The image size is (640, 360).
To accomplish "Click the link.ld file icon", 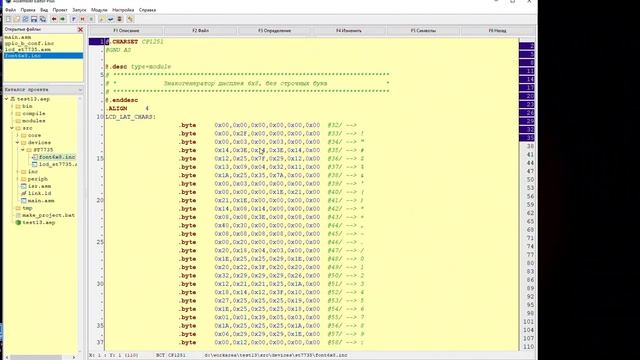I will click(x=24, y=193).
